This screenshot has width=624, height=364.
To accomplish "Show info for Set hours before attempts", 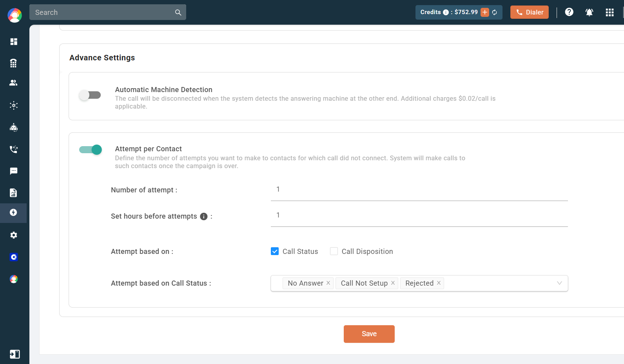I will (204, 217).
